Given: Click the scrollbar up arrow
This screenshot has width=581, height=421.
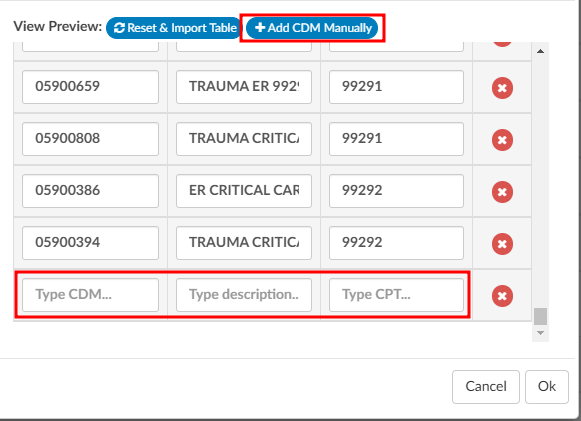Looking at the screenshot, I should (x=540, y=51).
